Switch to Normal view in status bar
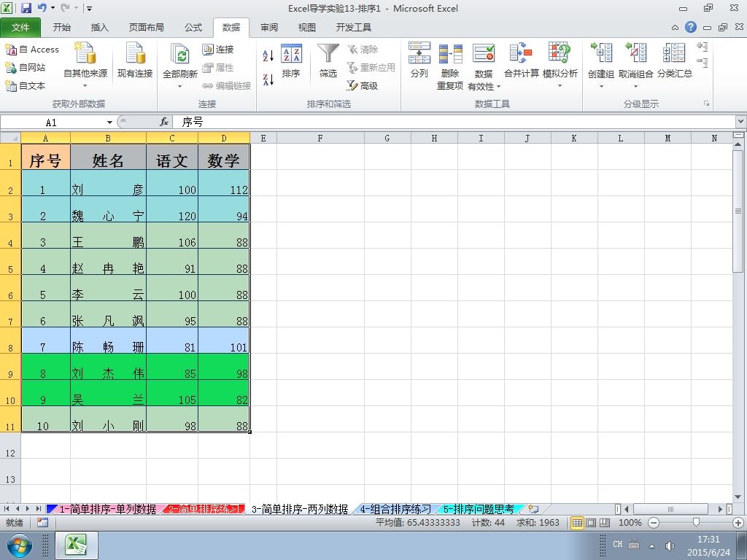Viewport: 747px width, 560px height. coord(577,522)
